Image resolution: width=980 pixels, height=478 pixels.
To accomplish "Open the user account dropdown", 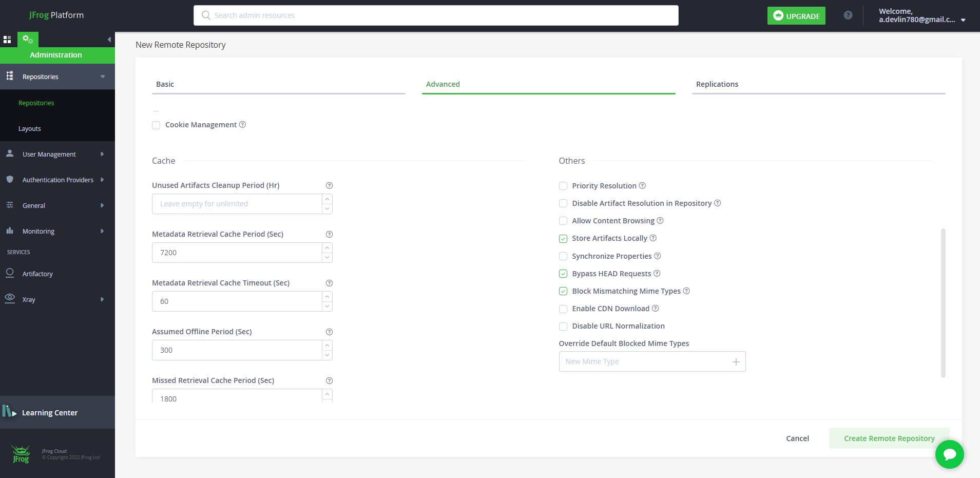I will (963, 20).
